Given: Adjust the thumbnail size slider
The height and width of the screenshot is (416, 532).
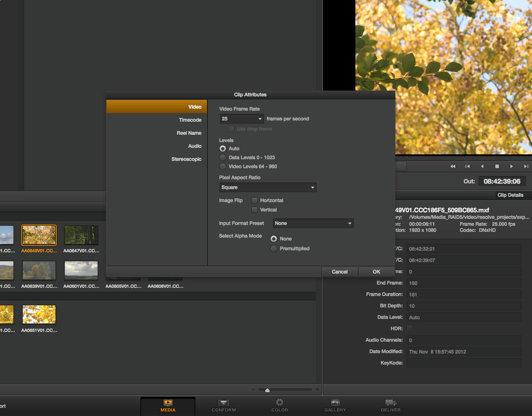Looking at the screenshot, I should (x=267, y=390).
